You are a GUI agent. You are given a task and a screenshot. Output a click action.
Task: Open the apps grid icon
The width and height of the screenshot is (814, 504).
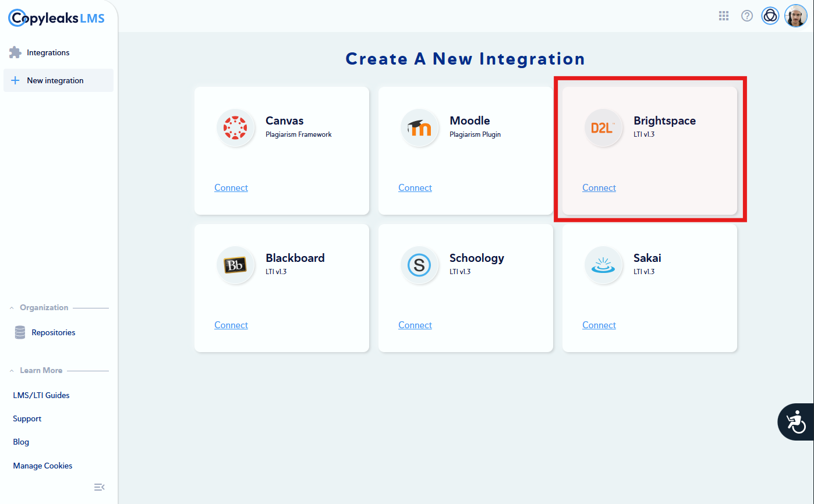[x=724, y=16]
